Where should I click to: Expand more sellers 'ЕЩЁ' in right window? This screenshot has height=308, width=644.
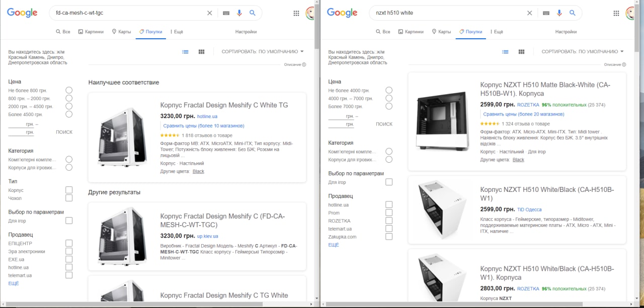tap(334, 245)
